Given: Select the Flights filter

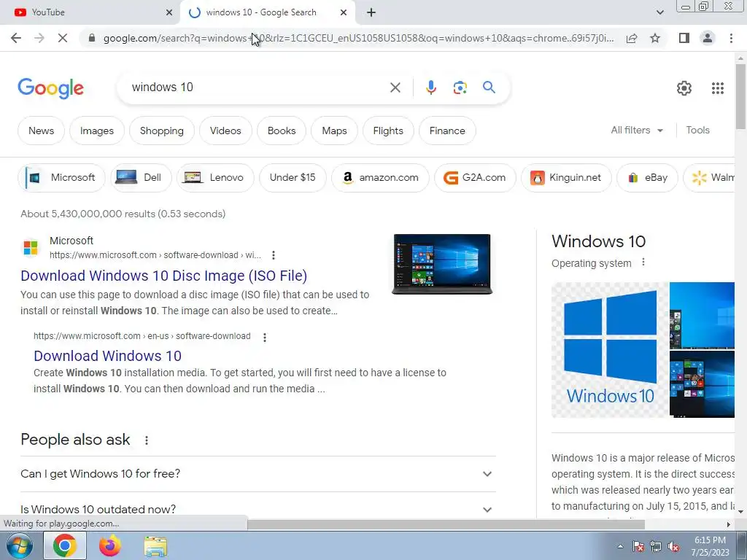Looking at the screenshot, I should point(388,131).
